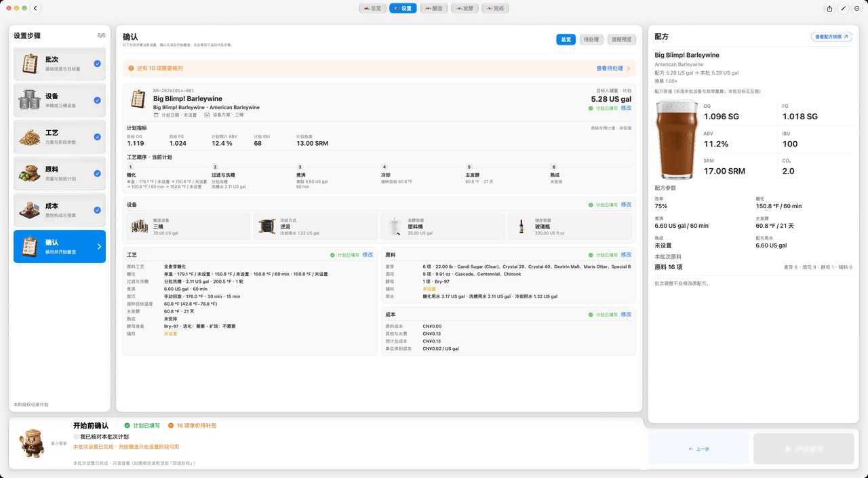Click the batch number BR-20261014-001
The image size is (868, 478).
tap(174, 91)
